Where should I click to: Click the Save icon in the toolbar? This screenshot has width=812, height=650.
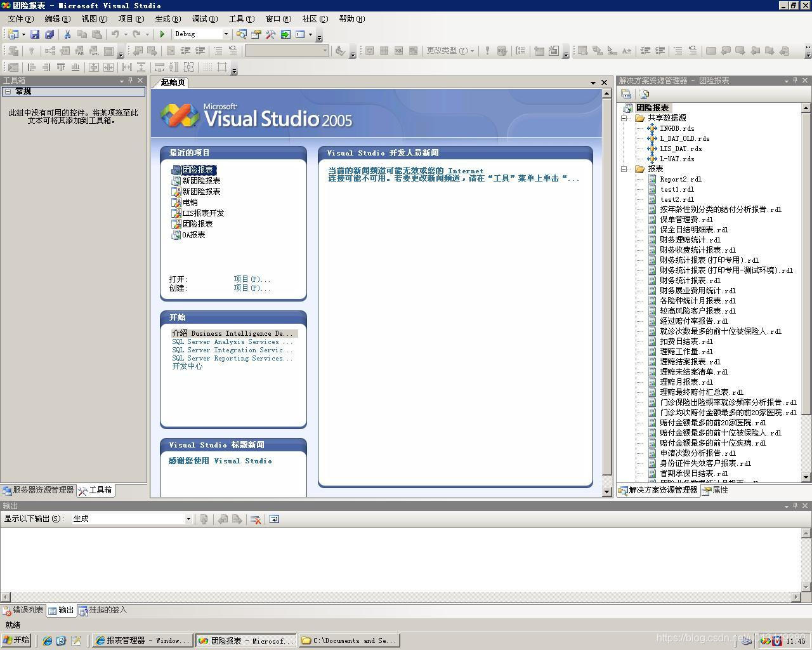35,34
